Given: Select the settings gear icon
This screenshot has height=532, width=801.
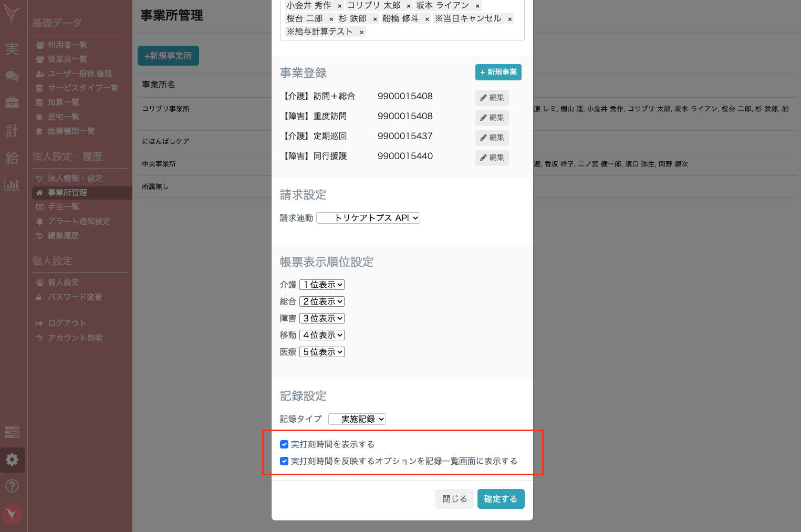Looking at the screenshot, I should coord(12,459).
